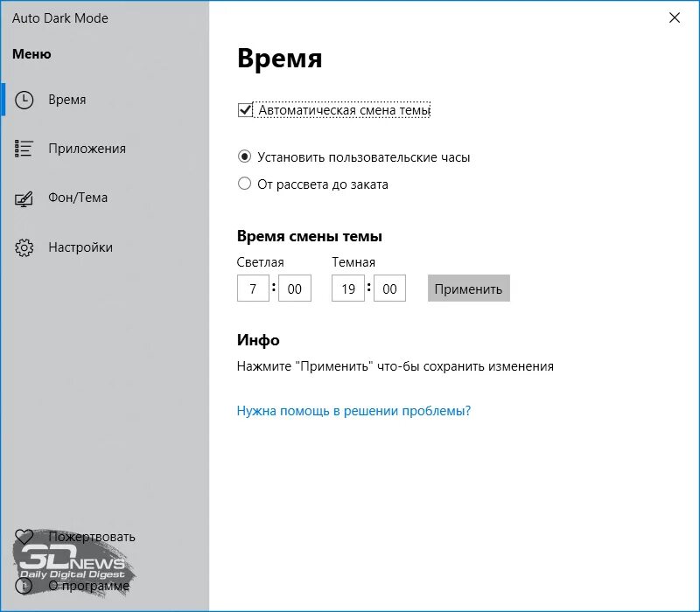700x612 pixels.
Task: Click the Auto Dark Mode window title
Action: (60, 18)
